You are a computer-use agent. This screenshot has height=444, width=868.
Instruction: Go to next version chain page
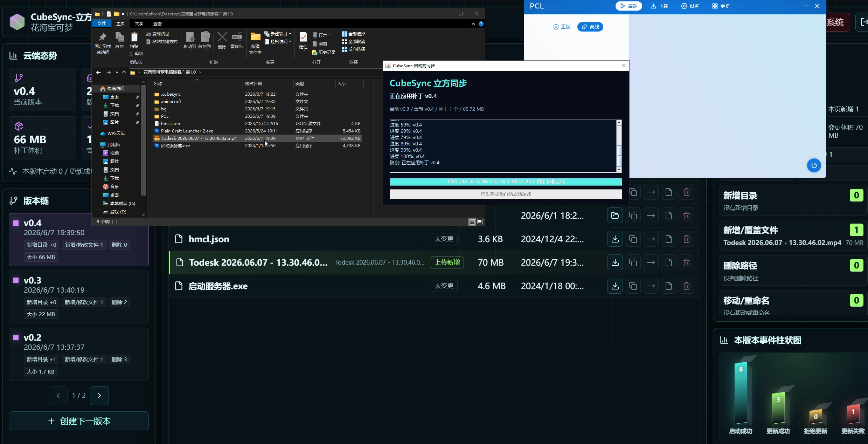coord(99,396)
